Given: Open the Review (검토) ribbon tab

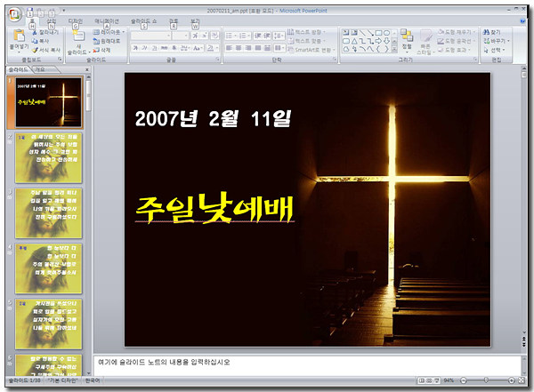Looking at the screenshot, I should [174, 21].
